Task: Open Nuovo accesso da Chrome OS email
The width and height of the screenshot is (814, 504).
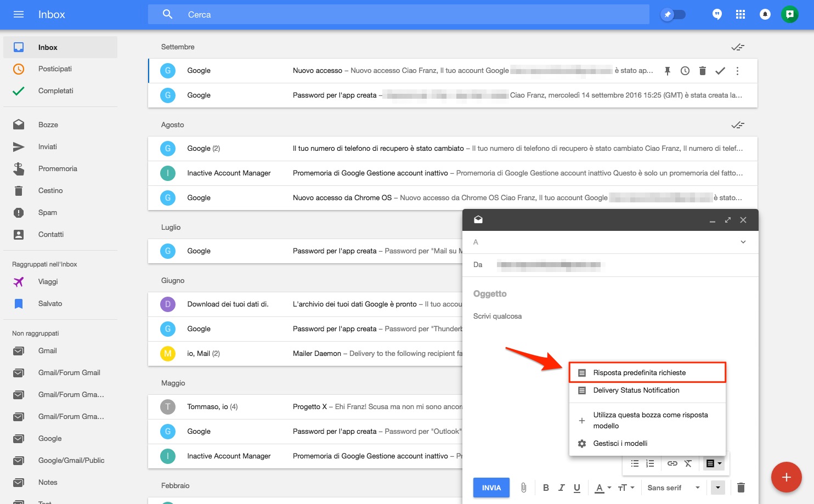Action: click(x=453, y=198)
